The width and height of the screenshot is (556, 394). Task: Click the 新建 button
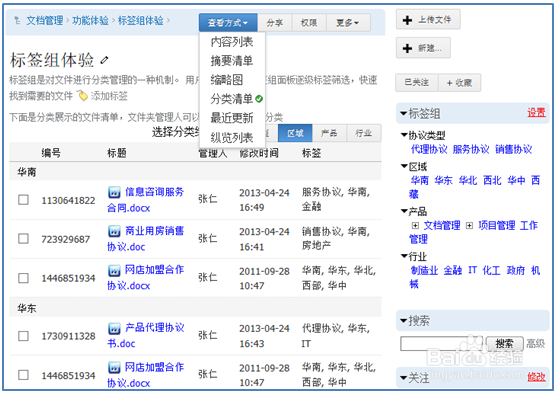tap(423, 48)
